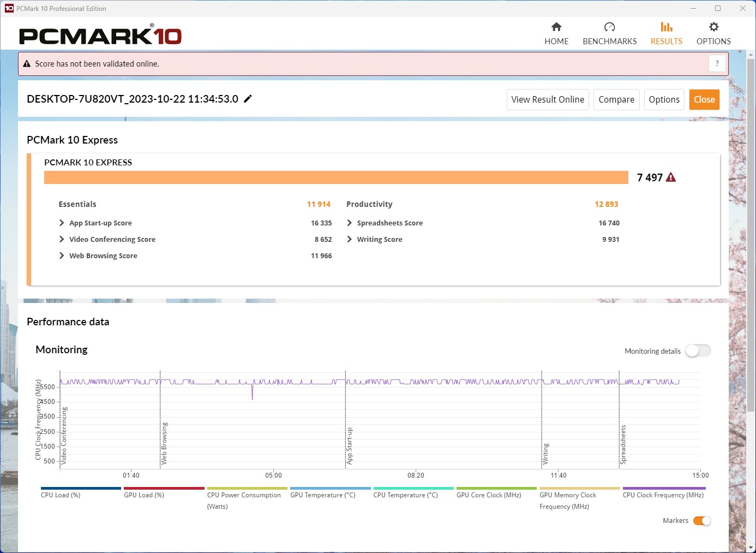This screenshot has height=553, width=756.
Task: Click the vertical scrollbar down arrow
Action: 751,547
